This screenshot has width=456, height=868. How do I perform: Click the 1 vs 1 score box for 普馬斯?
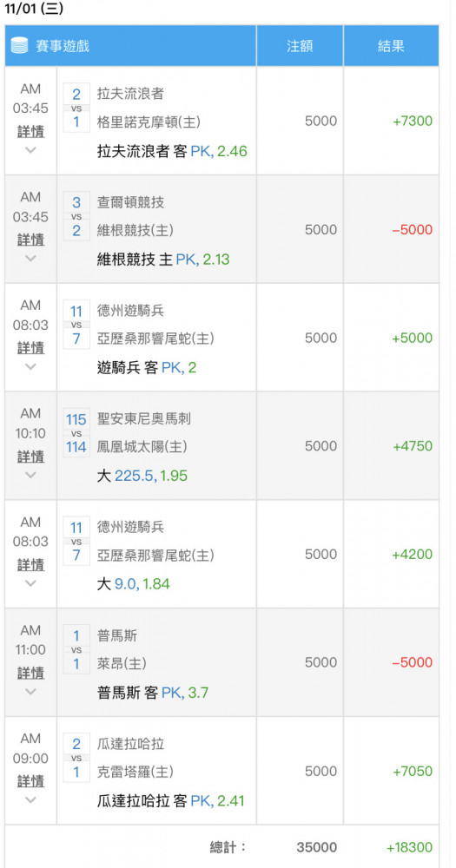(x=76, y=648)
